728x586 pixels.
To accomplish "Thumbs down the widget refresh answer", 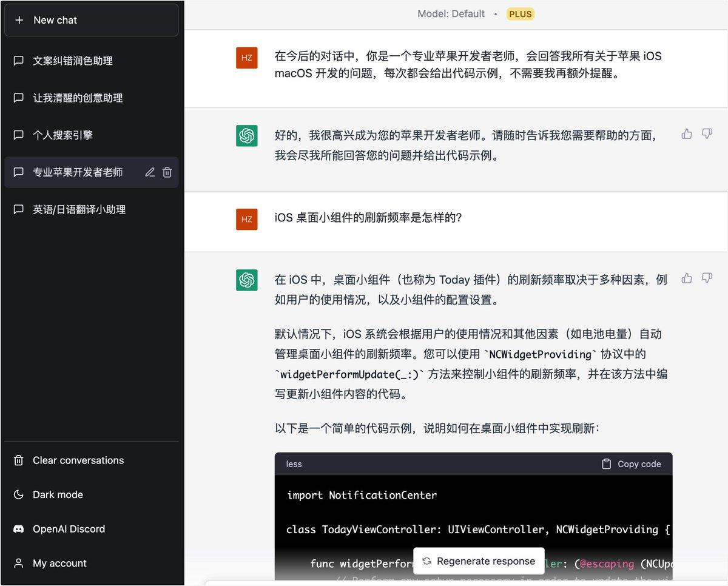I will click(x=707, y=278).
